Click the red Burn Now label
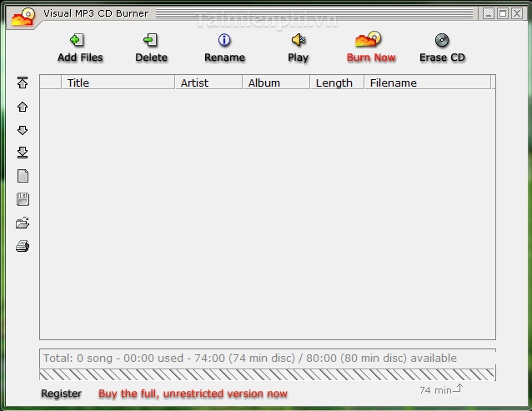Image resolution: width=532 pixels, height=411 pixels. point(371,58)
